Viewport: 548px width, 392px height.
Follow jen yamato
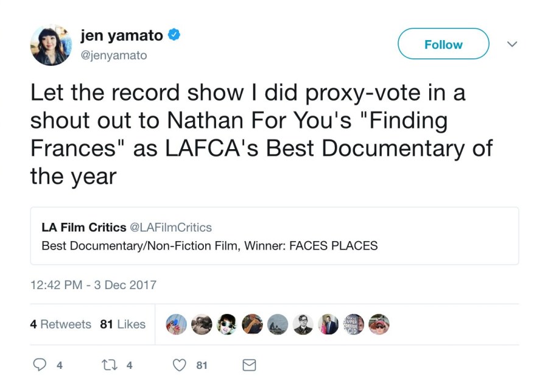coord(443,44)
